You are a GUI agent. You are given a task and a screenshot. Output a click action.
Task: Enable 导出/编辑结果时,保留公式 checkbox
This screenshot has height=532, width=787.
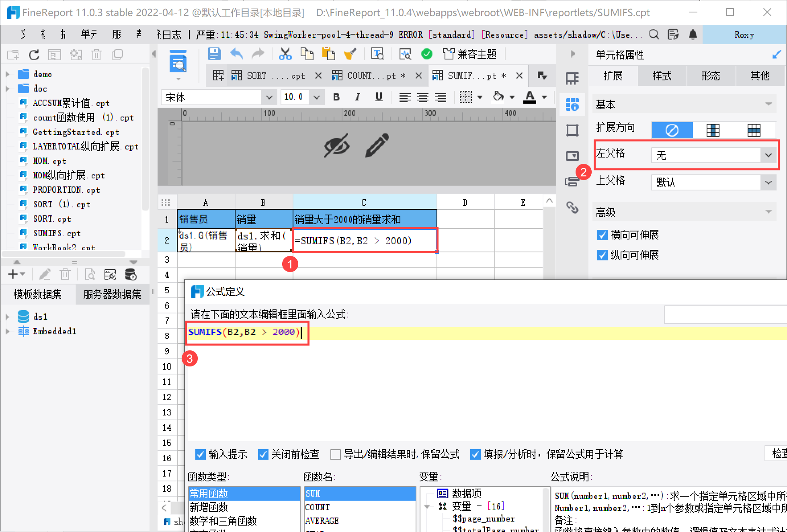pos(335,454)
